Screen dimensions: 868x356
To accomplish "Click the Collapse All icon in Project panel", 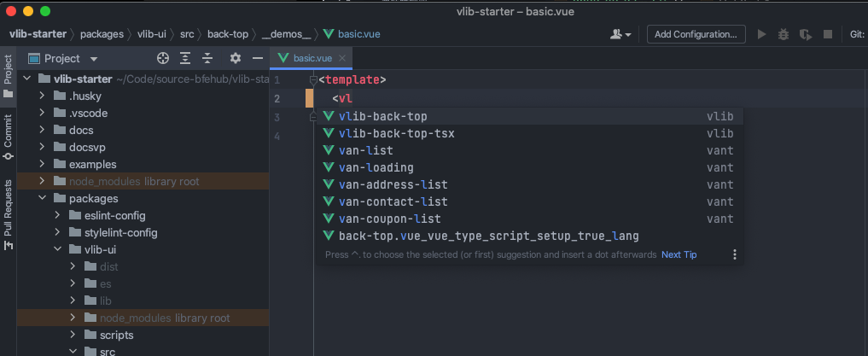I will tap(207, 58).
